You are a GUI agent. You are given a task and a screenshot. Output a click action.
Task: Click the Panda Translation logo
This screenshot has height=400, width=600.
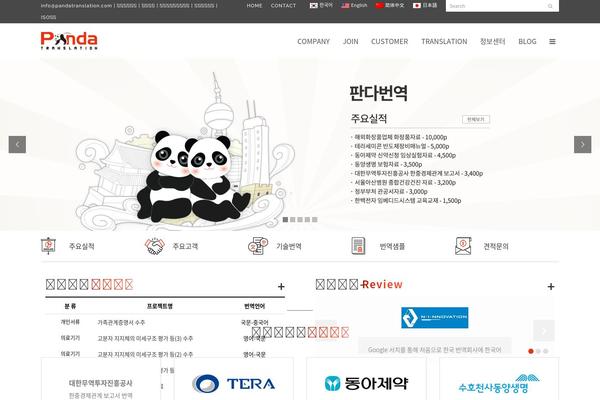[x=69, y=41]
